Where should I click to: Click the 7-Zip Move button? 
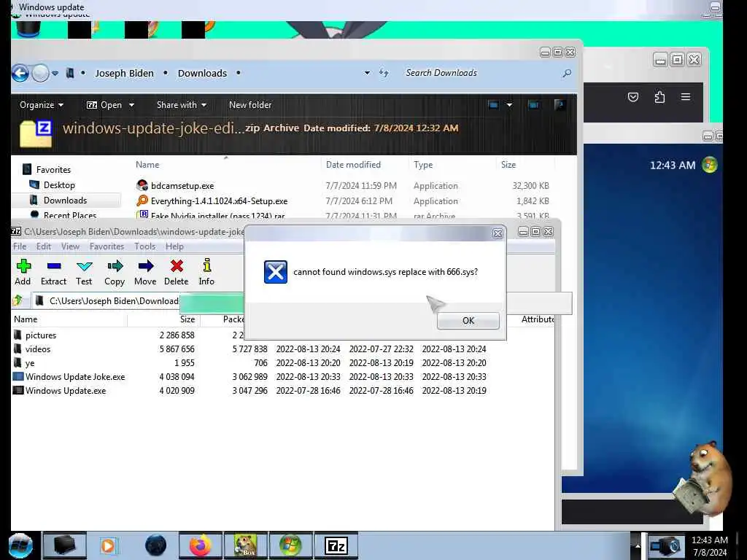click(145, 273)
